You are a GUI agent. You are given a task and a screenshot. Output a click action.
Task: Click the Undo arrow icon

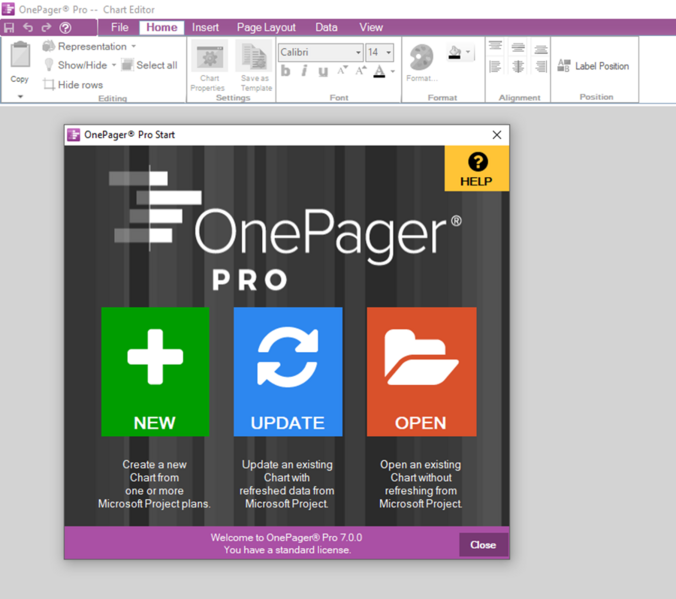[28, 28]
